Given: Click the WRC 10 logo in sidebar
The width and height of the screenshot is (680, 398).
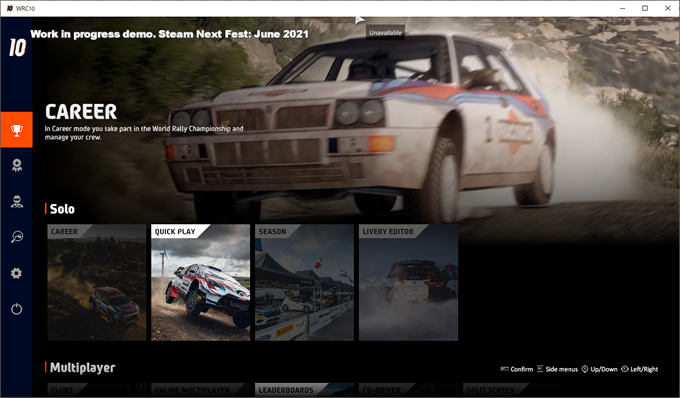Looking at the screenshot, I should click(17, 48).
